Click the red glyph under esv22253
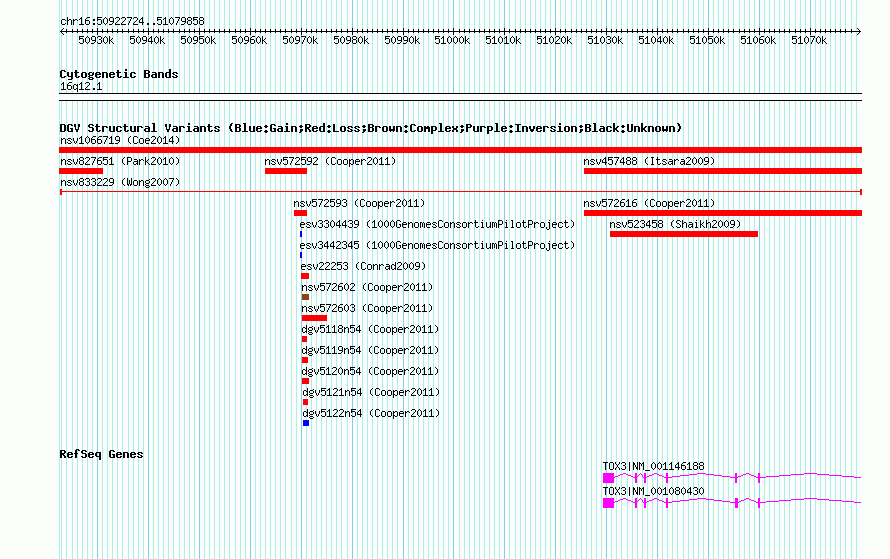Image resolution: width=890 pixels, height=559 pixels. [305, 276]
